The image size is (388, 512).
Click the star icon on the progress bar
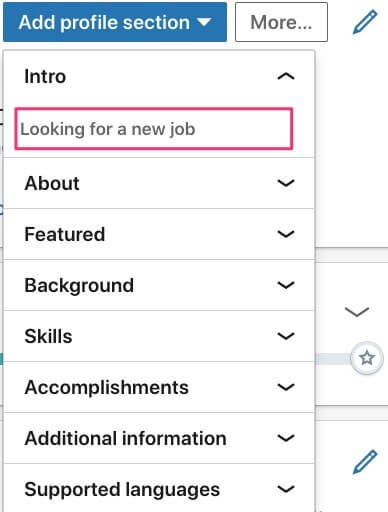pyautogui.click(x=367, y=358)
